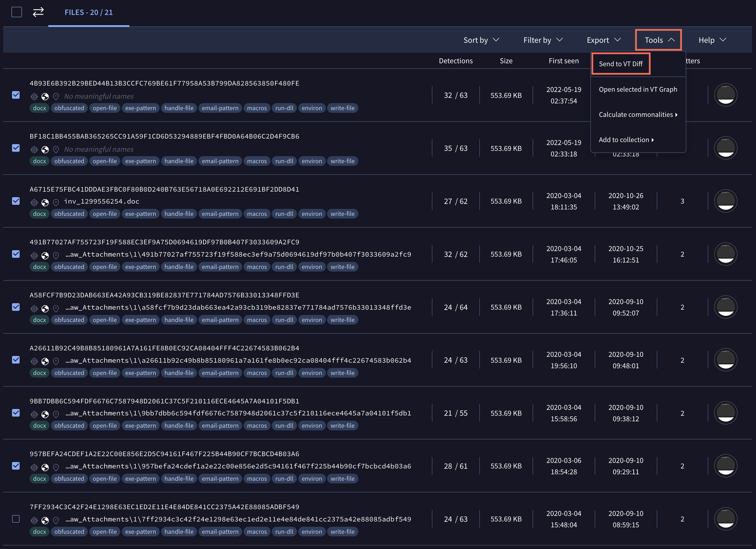The height and width of the screenshot is (549, 756).
Task: Switch to the FILES - 20 / 21 tab
Action: pos(89,12)
